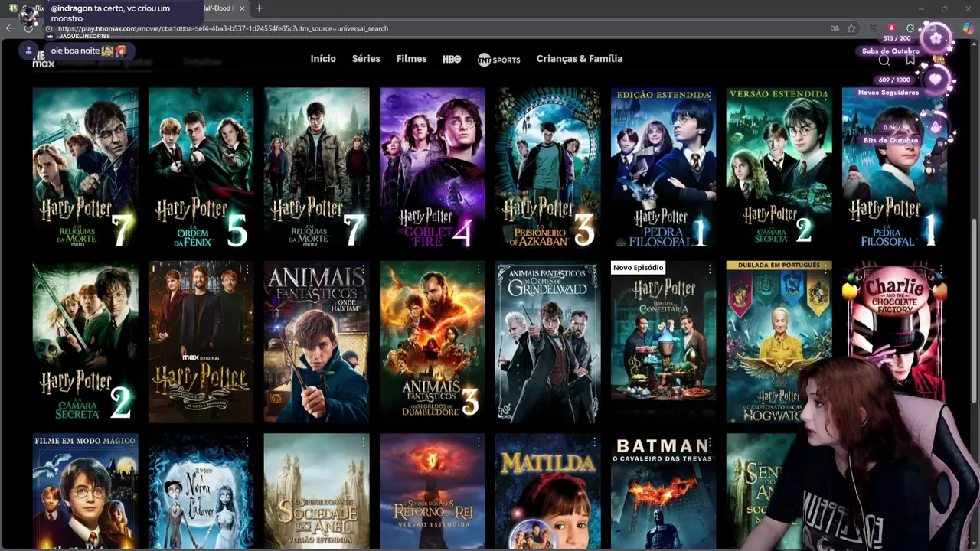Go to the TNT Sports menu item

point(498,60)
